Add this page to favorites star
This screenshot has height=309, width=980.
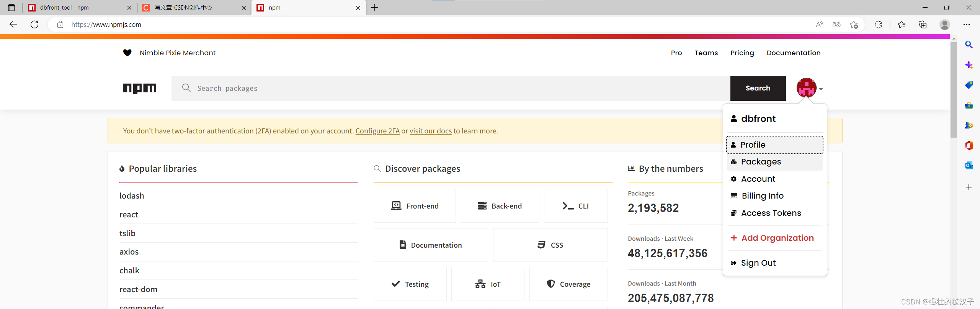pyautogui.click(x=854, y=25)
